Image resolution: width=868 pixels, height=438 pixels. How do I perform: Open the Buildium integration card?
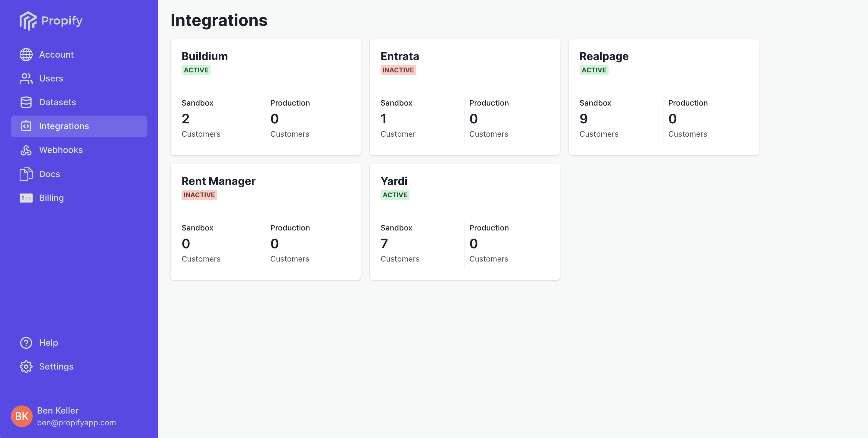pyautogui.click(x=265, y=97)
